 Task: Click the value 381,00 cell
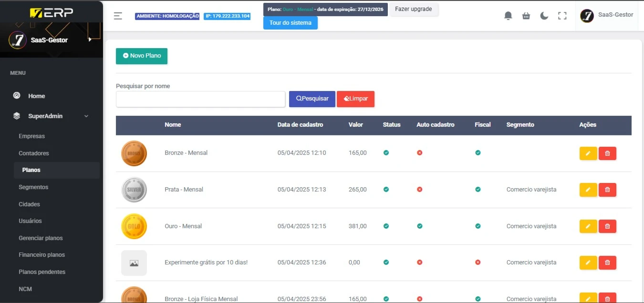(x=358, y=226)
